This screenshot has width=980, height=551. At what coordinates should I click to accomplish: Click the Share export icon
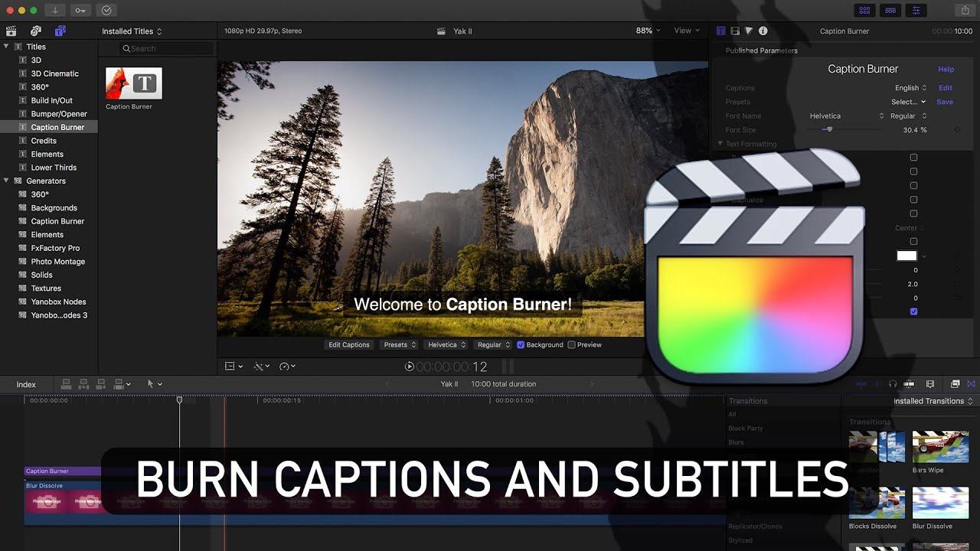click(x=964, y=11)
